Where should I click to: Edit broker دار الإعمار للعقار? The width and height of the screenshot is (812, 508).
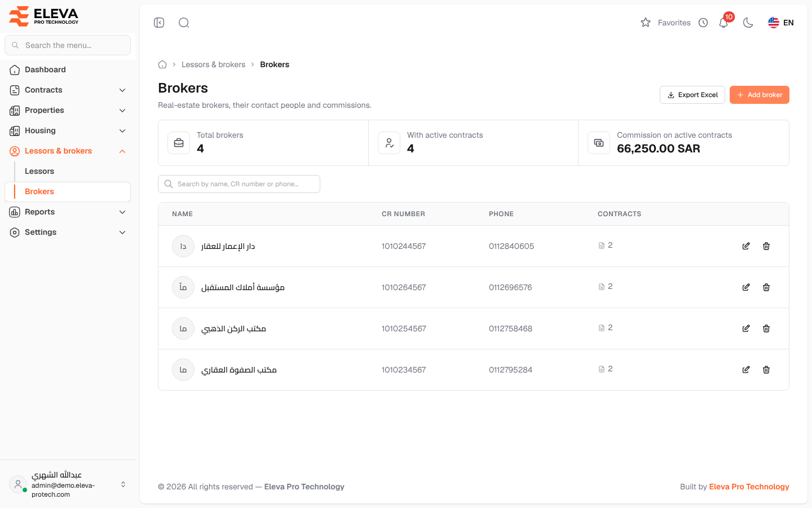(x=746, y=246)
